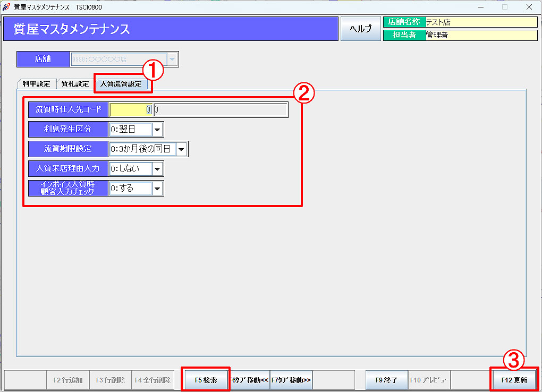Minimize the 質屋マスタメンテナンス window
Image resolution: width=542 pixels, height=392 pixels.
[481, 7]
